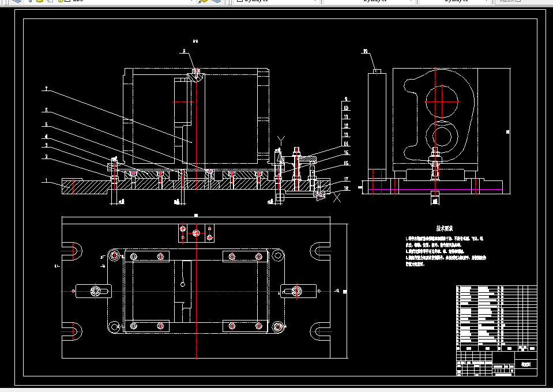Select part callout number 17 label
553x392 pixels.
point(346,179)
